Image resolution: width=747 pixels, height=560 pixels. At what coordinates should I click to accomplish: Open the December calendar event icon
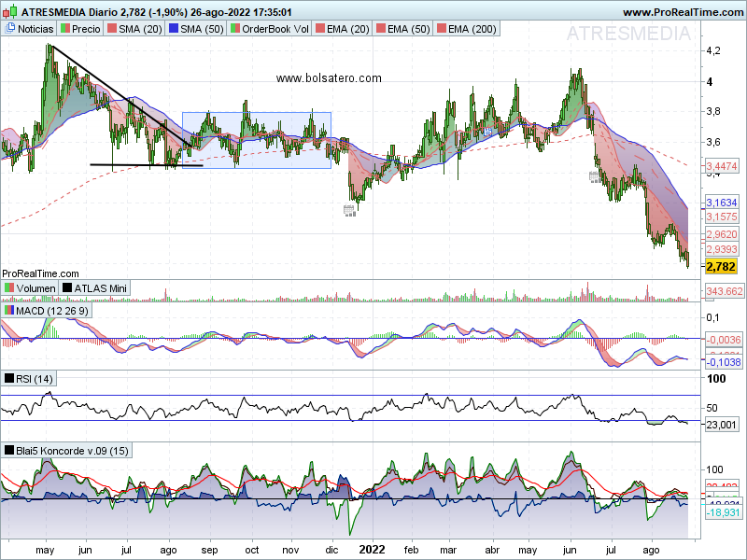(349, 211)
